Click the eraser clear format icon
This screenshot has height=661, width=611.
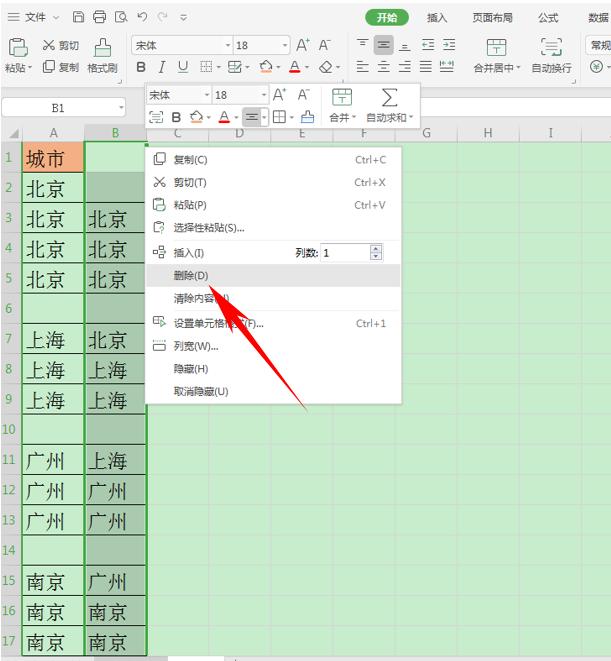(326, 67)
